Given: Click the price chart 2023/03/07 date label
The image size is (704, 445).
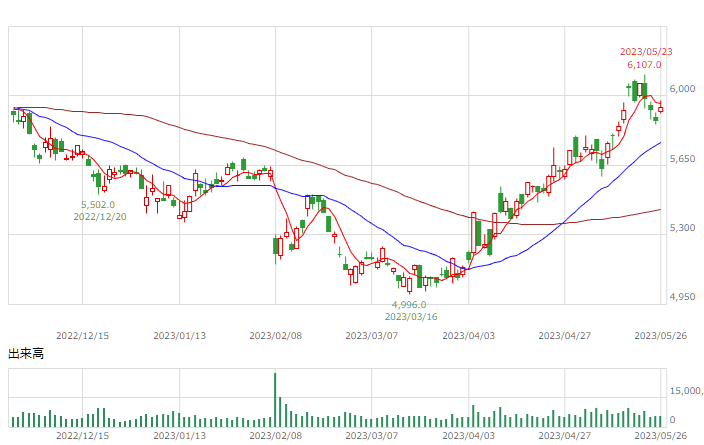Looking at the screenshot, I should point(372,336).
